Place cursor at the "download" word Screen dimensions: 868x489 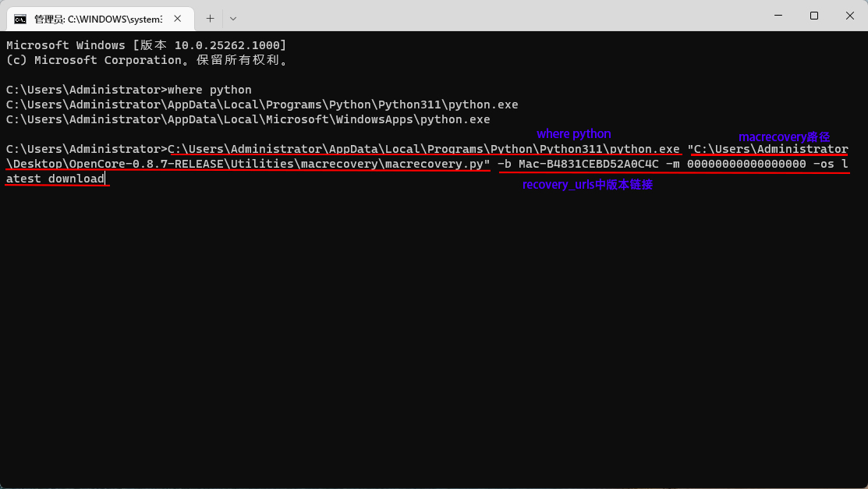pyautogui.click(x=76, y=179)
